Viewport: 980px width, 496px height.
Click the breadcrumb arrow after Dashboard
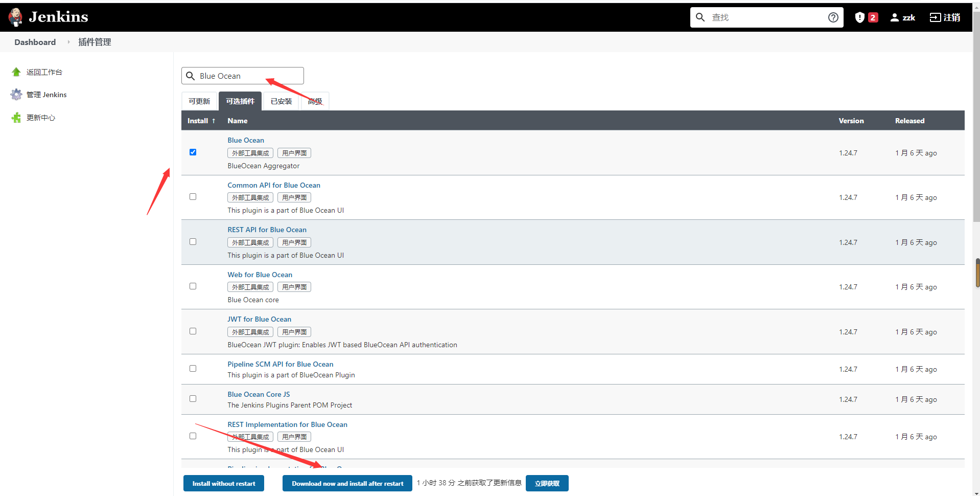tap(68, 42)
